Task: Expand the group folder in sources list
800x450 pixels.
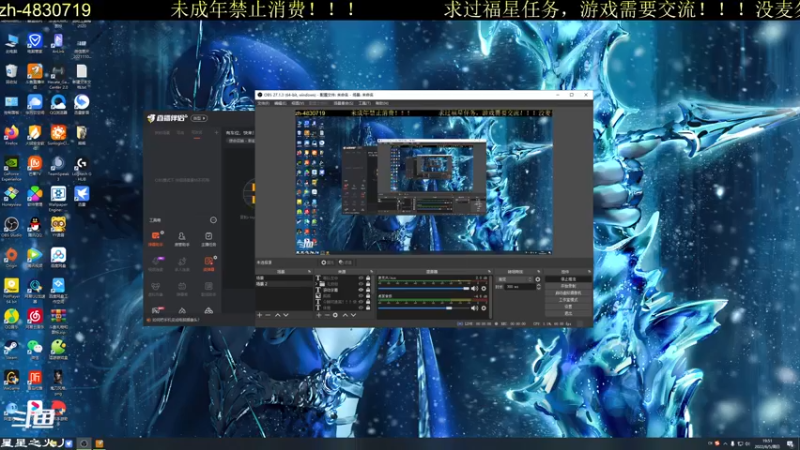Action: coord(316,283)
